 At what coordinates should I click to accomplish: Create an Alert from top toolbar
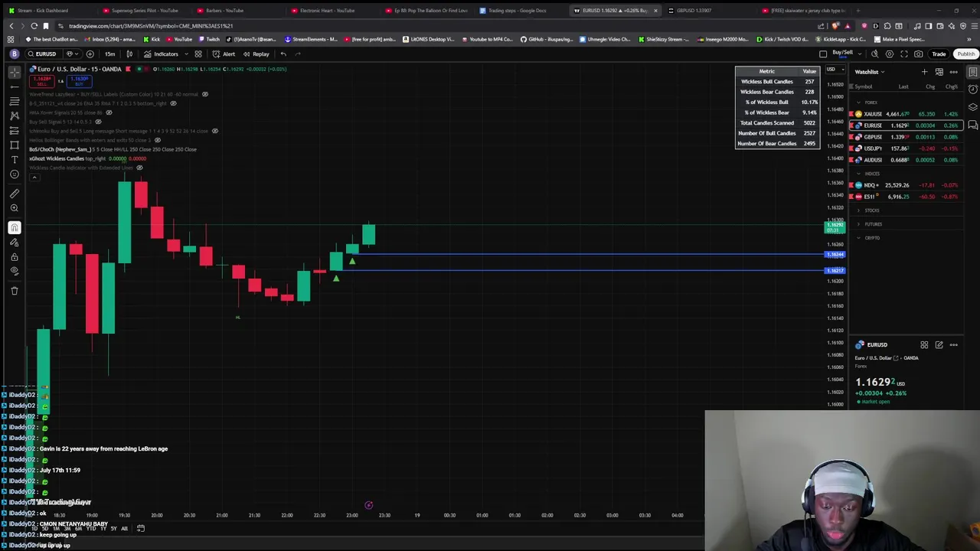click(224, 54)
